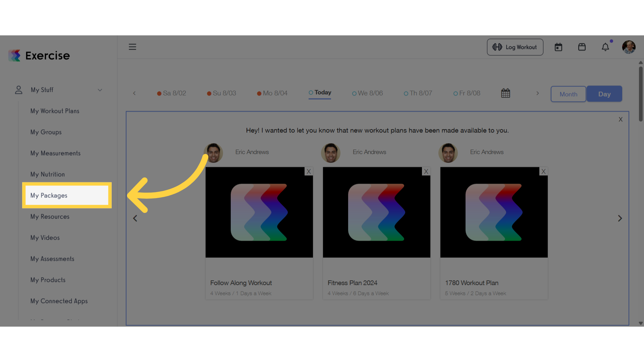644x362 pixels.
Task: Dismiss the 1780 Workout Plan card
Action: (x=543, y=171)
